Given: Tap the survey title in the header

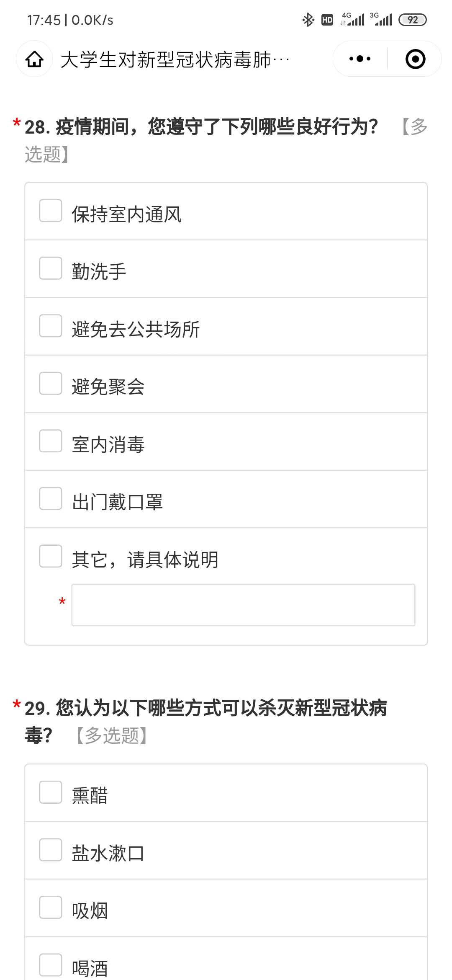Looking at the screenshot, I should click(175, 59).
